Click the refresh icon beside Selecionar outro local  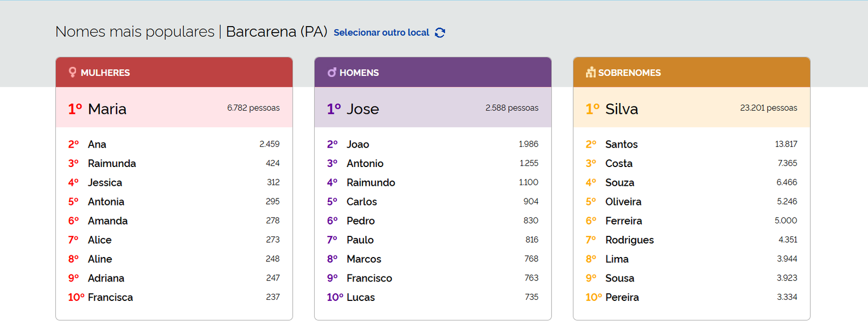(440, 33)
